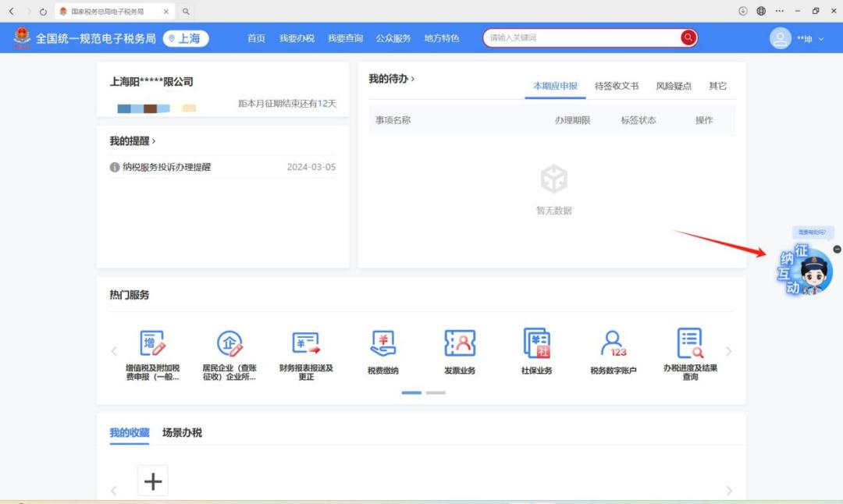Switch to 待签收文书 tab

[617, 86]
